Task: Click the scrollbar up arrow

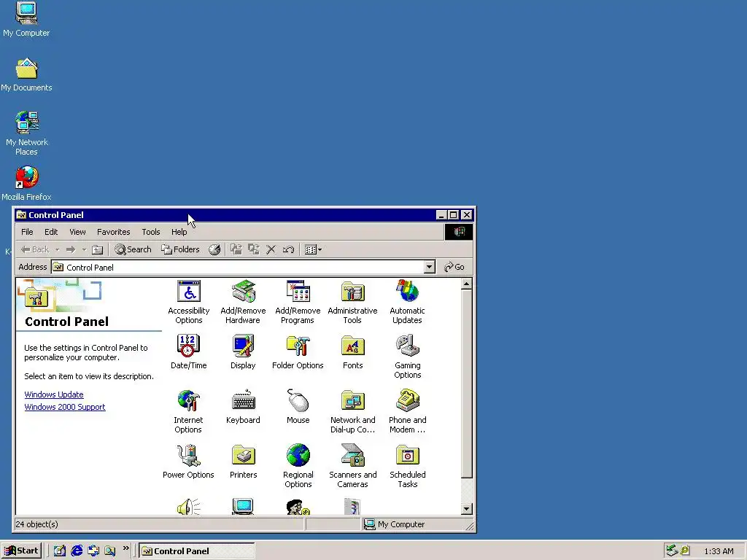Action: pyautogui.click(x=466, y=284)
